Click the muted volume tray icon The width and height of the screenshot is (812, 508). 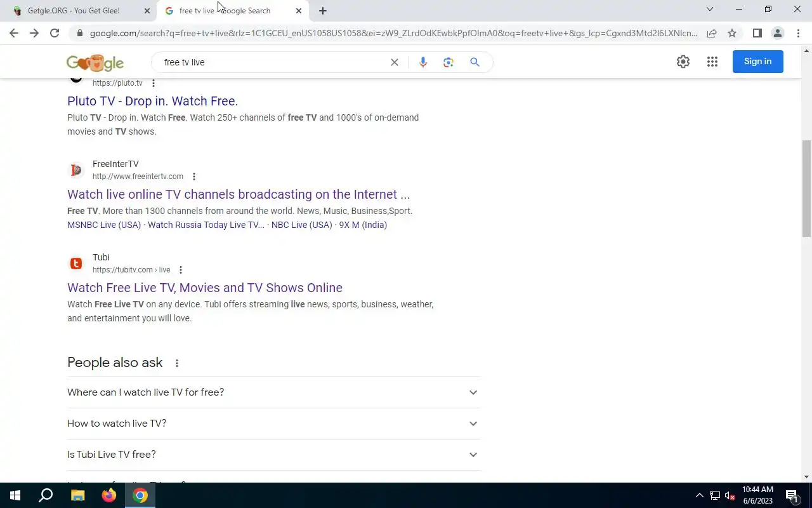(730, 495)
